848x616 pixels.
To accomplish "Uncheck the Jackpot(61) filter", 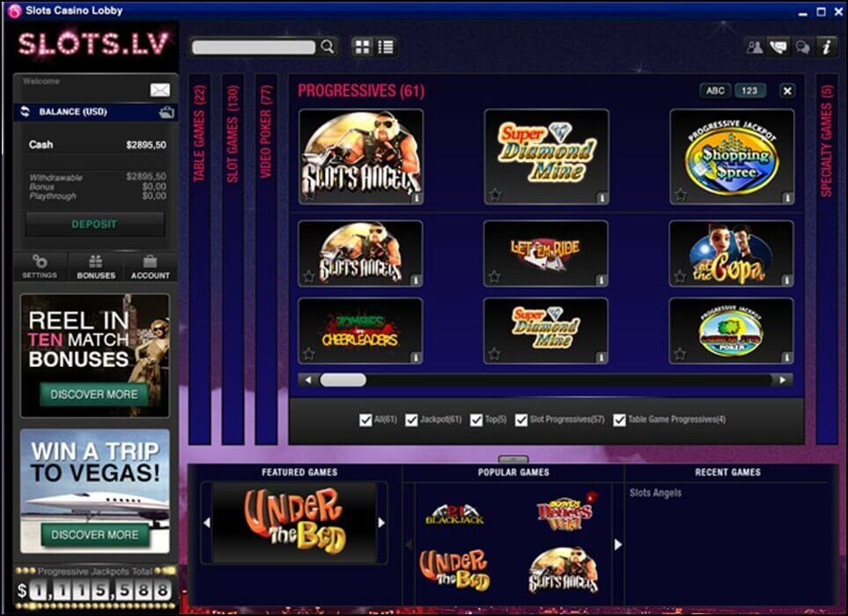I will click(x=411, y=421).
